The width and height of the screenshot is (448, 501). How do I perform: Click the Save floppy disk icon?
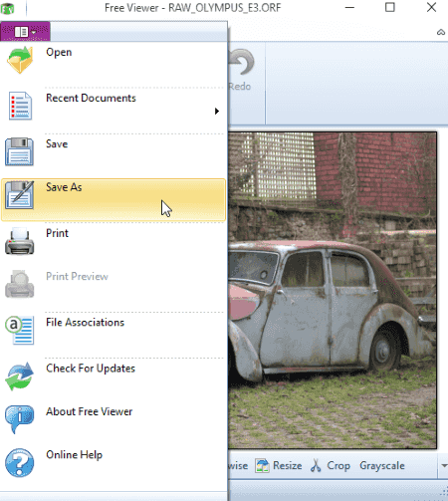(x=19, y=151)
